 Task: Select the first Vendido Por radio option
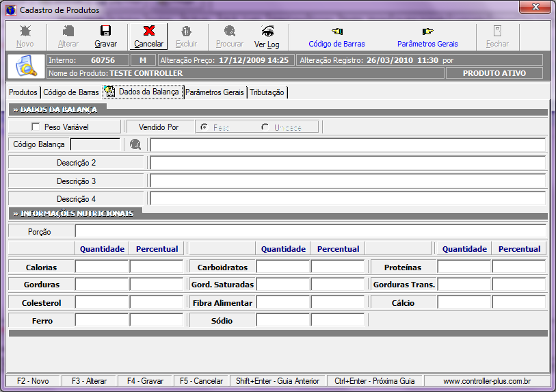tap(204, 127)
